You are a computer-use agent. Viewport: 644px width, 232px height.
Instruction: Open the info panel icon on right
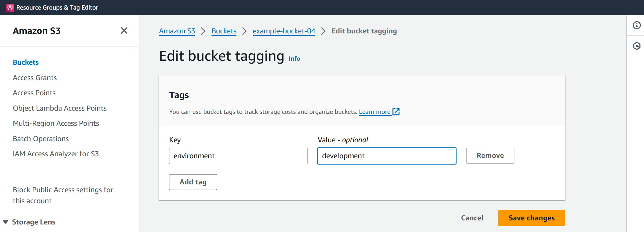tap(636, 25)
